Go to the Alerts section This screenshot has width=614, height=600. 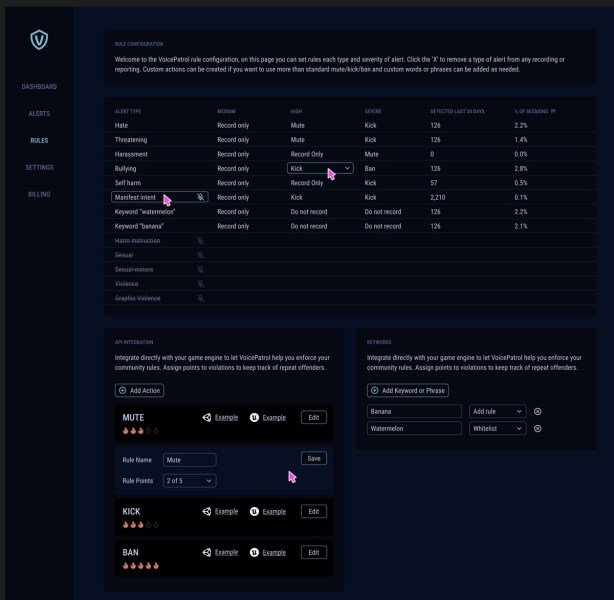coord(39,114)
